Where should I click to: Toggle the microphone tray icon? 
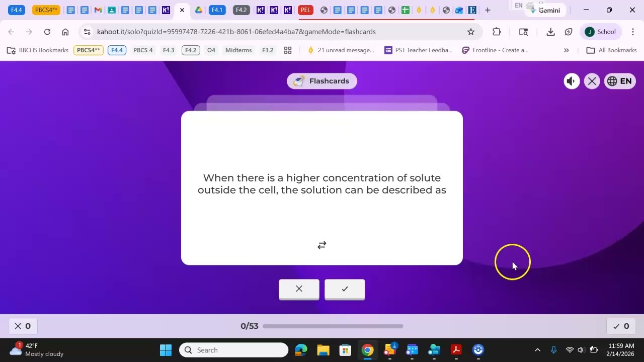pyautogui.click(x=553, y=350)
